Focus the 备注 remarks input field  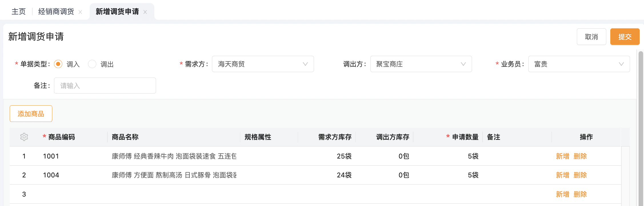click(x=105, y=86)
